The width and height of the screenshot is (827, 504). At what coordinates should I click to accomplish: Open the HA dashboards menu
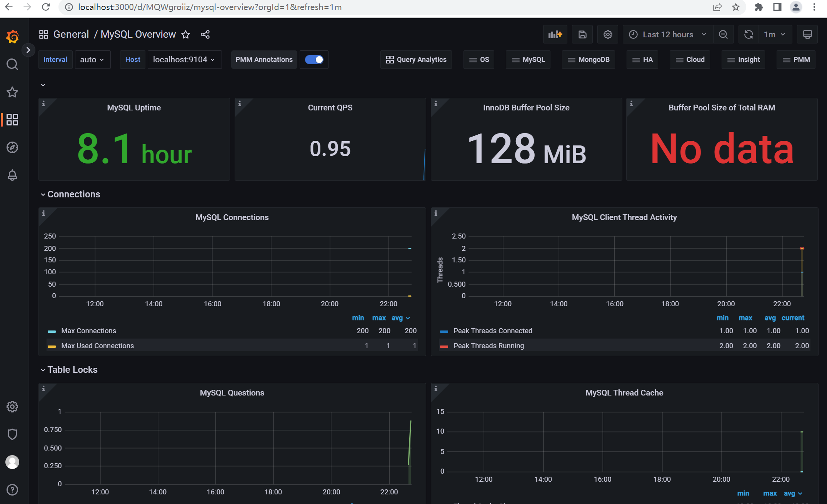(642, 60)
